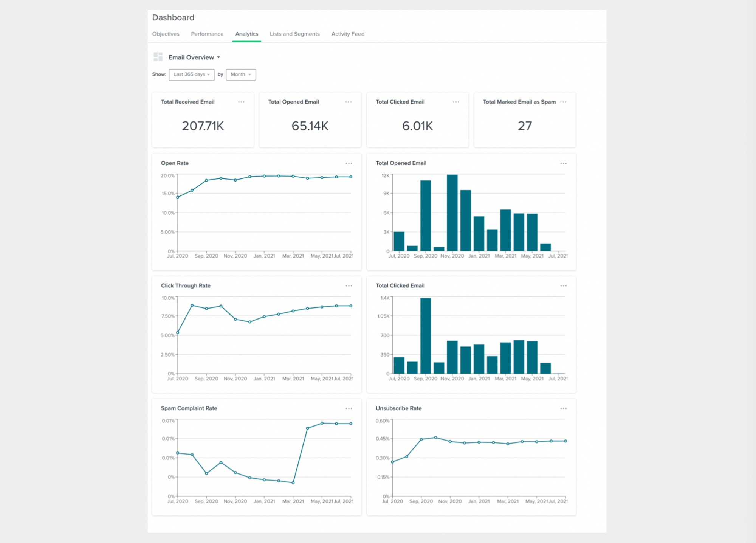Expand the Email Overview dropdown
The image size is (756, 543).
(194, 57)
